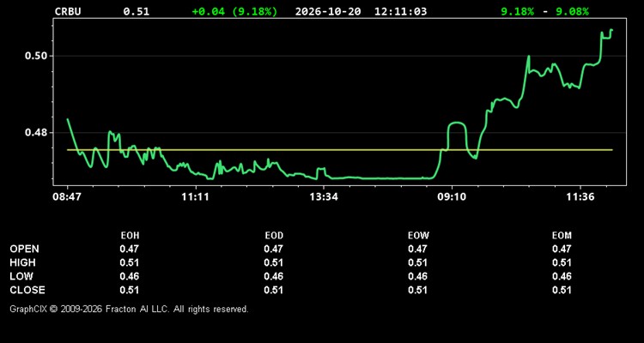Click the OPEN row label

tap(25, 249)
